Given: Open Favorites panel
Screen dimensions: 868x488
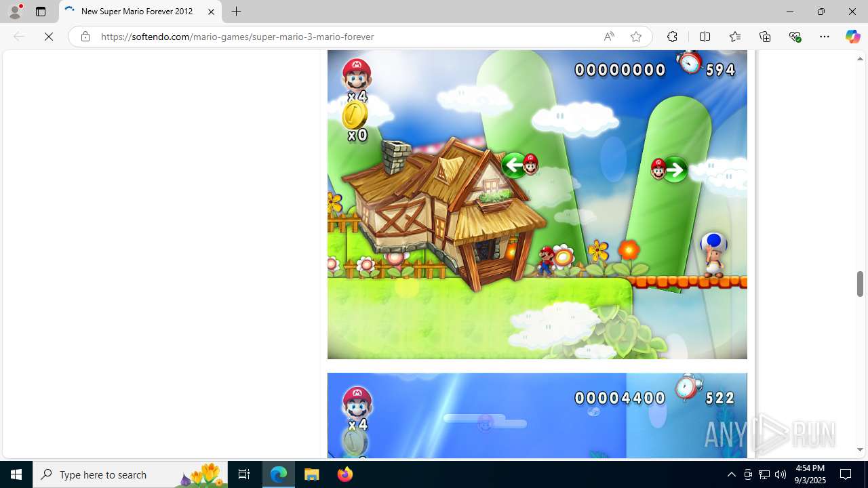Looking at the screenshot, I should pyautogui.click(x=734, y=37).
